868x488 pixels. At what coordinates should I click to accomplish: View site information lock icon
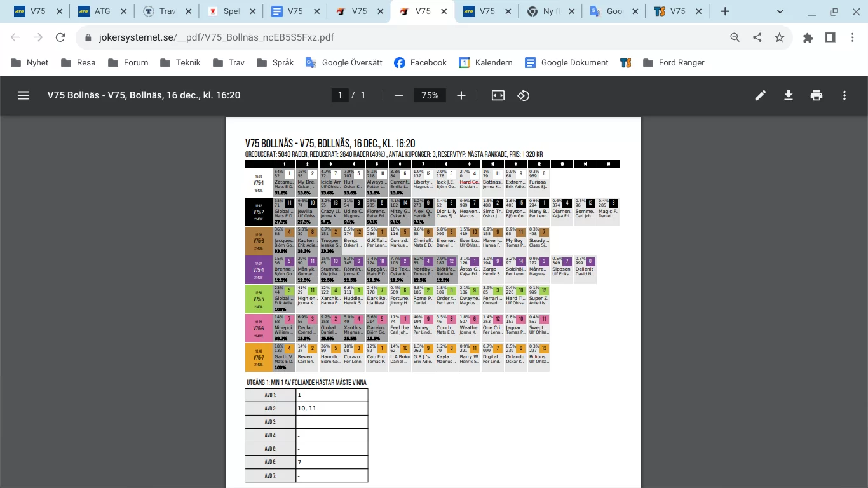[x=88, y=37]
